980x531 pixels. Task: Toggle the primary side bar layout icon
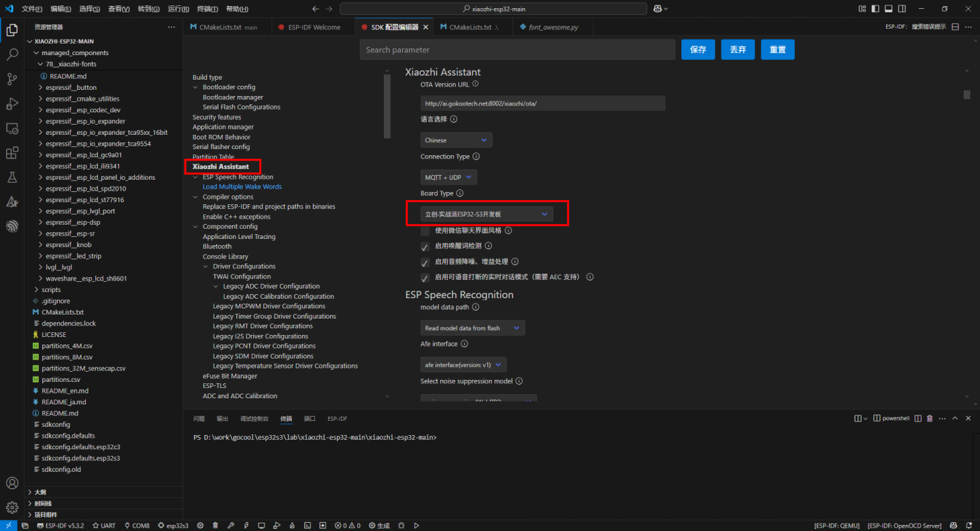click(x=875, y=9)
